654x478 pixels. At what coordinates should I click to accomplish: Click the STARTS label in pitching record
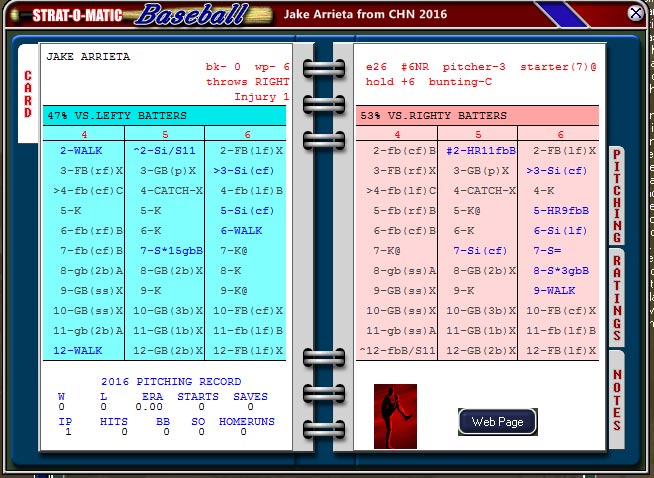tap(198, 397)
